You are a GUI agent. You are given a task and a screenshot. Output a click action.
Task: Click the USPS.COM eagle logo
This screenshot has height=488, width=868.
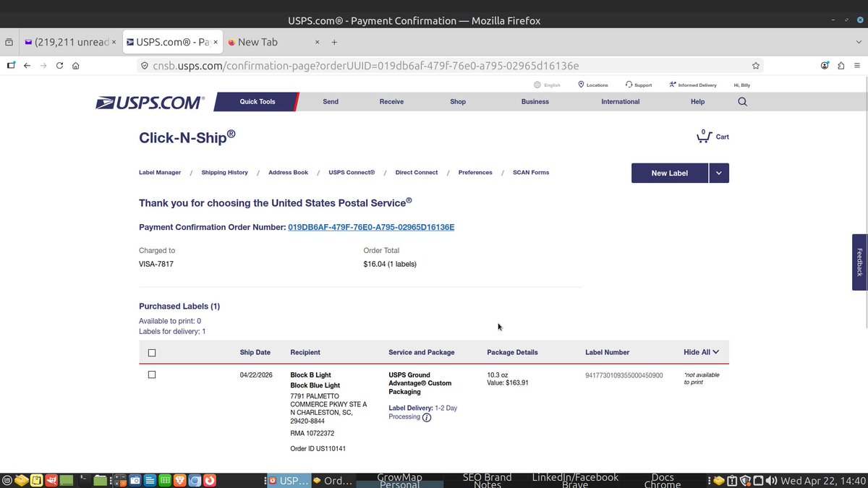tap(150, 103)
